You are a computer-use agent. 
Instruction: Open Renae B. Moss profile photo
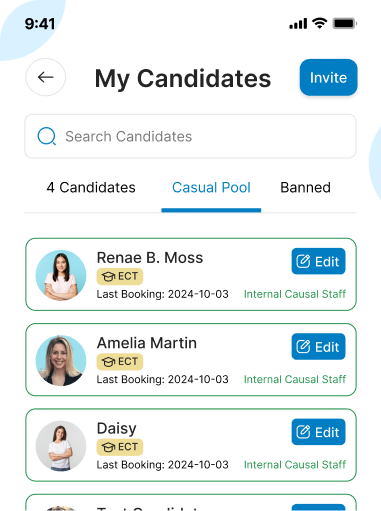point(61,275)
